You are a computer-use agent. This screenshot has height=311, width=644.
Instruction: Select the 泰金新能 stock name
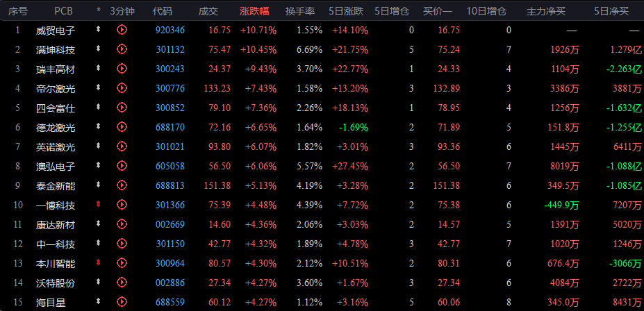tap(56, 186)
